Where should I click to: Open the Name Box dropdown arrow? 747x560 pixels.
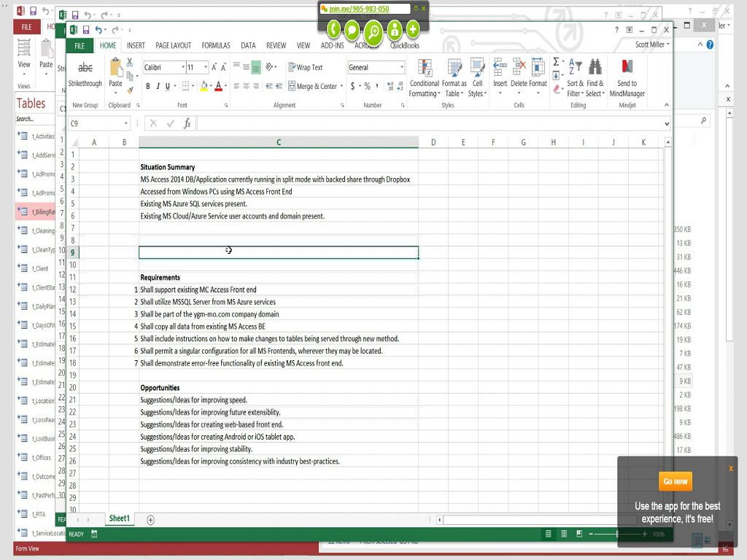(x=126, y=124)
